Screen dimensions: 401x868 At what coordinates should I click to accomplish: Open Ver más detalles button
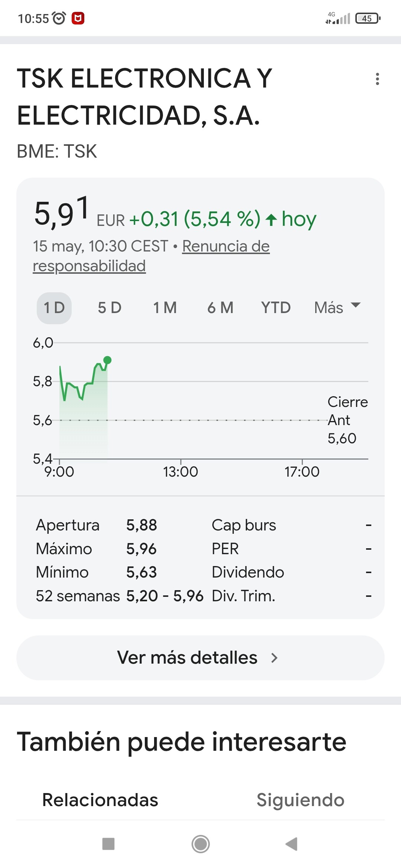(200, 658)
